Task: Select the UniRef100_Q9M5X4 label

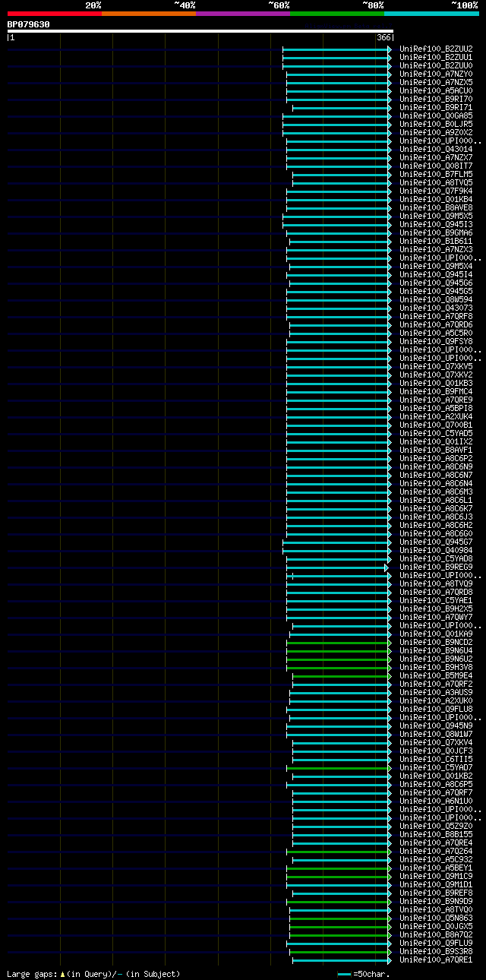Action: click(436, 266)
